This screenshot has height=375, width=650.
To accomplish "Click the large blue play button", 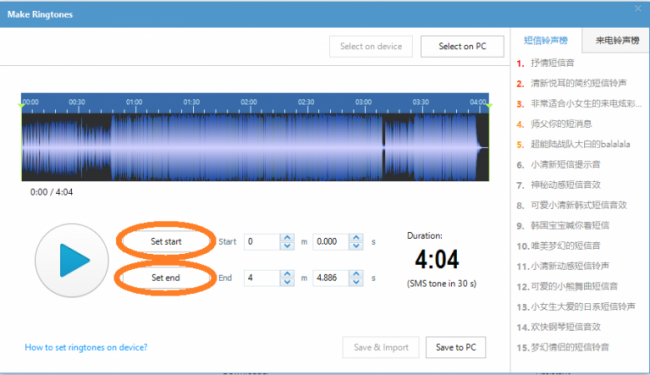I will coord(72,260).
